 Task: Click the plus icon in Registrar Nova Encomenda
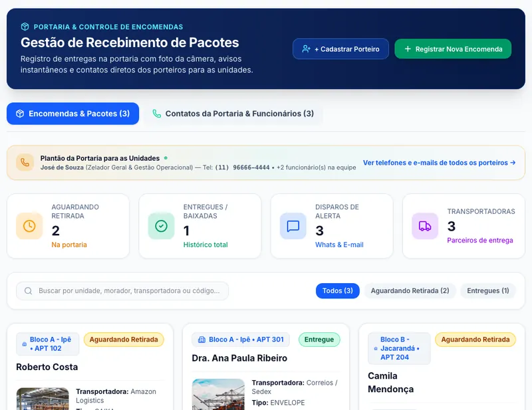(408, 49)
